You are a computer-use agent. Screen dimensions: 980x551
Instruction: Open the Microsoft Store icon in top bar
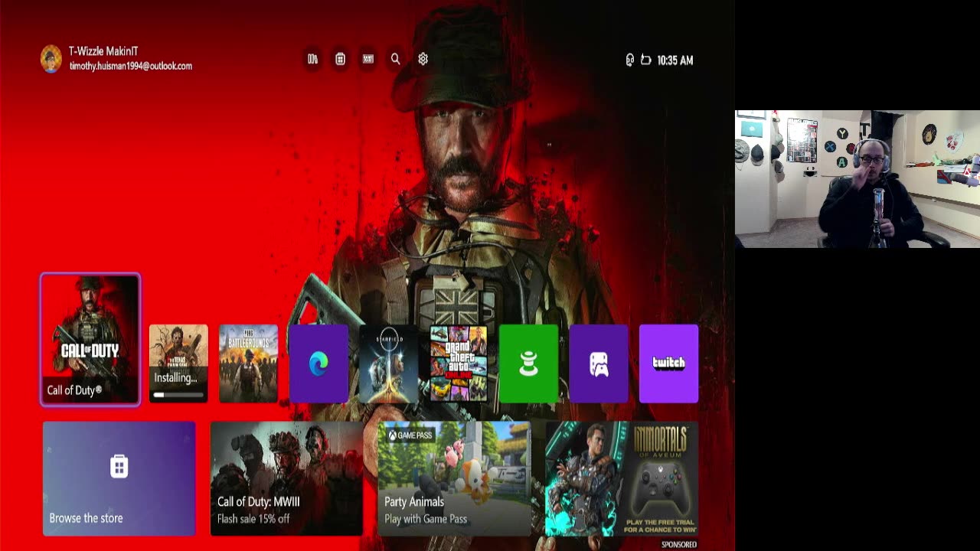point(340,59)
